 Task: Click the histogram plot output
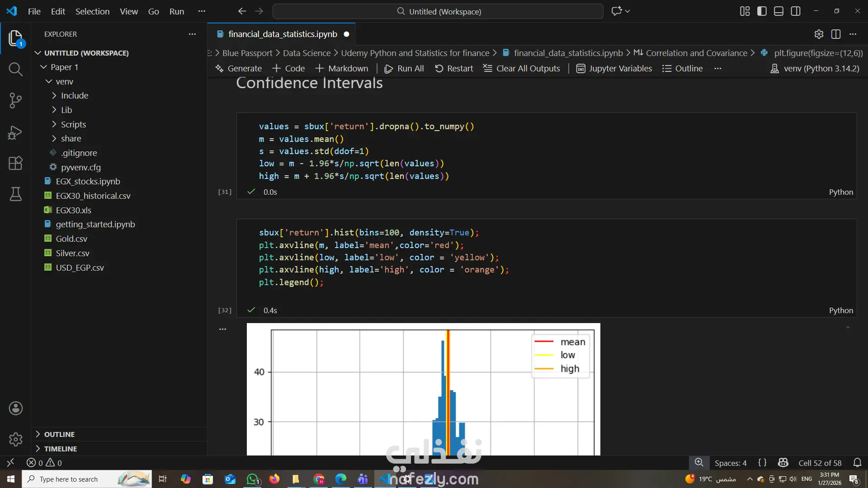pos(423,389)
